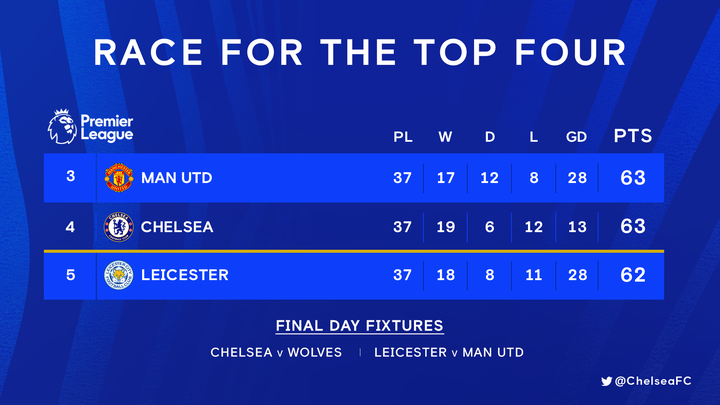The width and height of the screenshot is (720, 405).
Task: Click the PTS column header
Action: [x=632, y=136]
